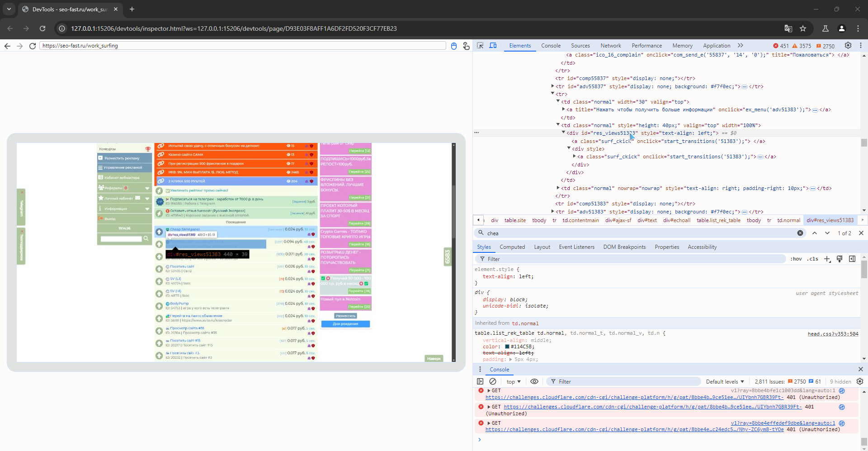Jump to next search result arrow
Image resolution: width=868 pixels, height=451 pixels.
tap(827, 233)
